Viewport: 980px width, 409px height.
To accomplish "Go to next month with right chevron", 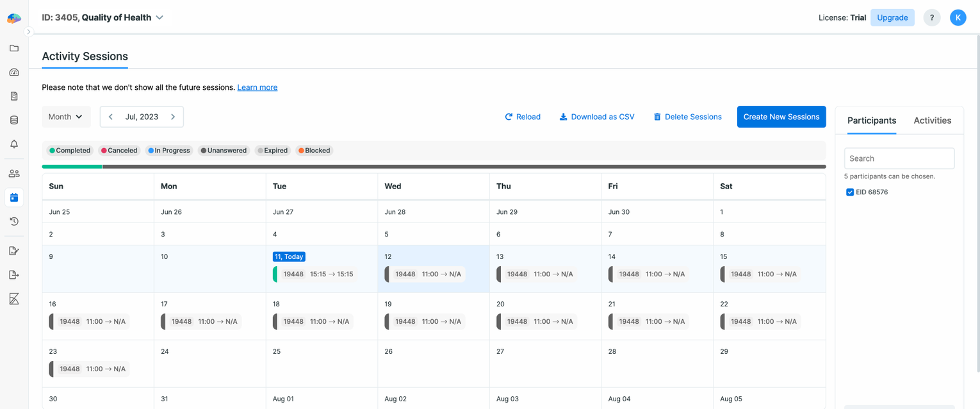I will (173, 117).
